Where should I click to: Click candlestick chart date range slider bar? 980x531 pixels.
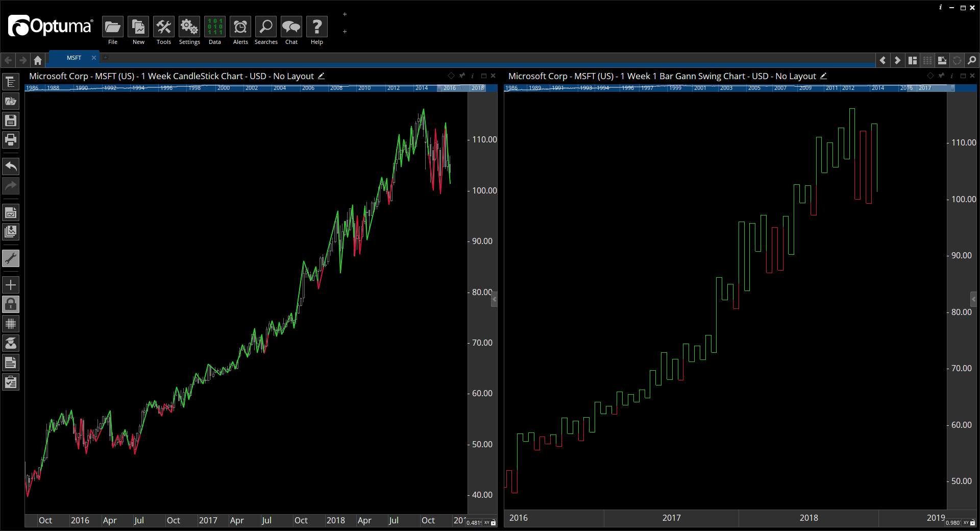click(x=261, y=88)
